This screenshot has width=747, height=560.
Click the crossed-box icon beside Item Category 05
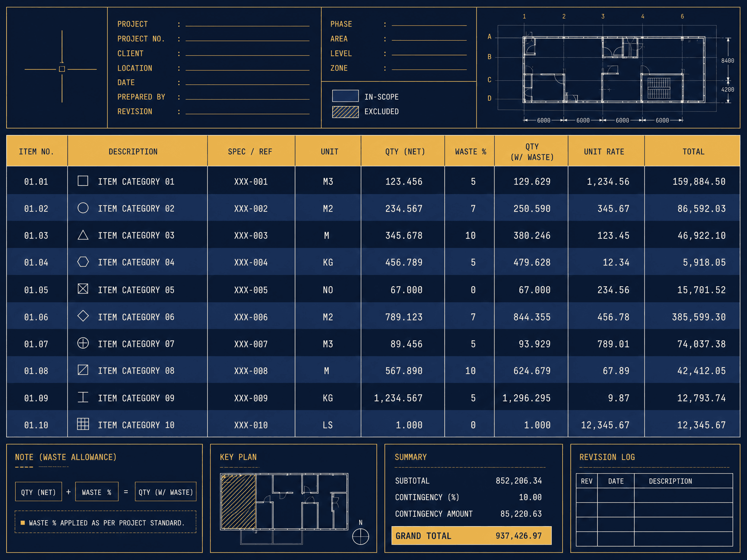pyautogui.click(x=83, y=289)
